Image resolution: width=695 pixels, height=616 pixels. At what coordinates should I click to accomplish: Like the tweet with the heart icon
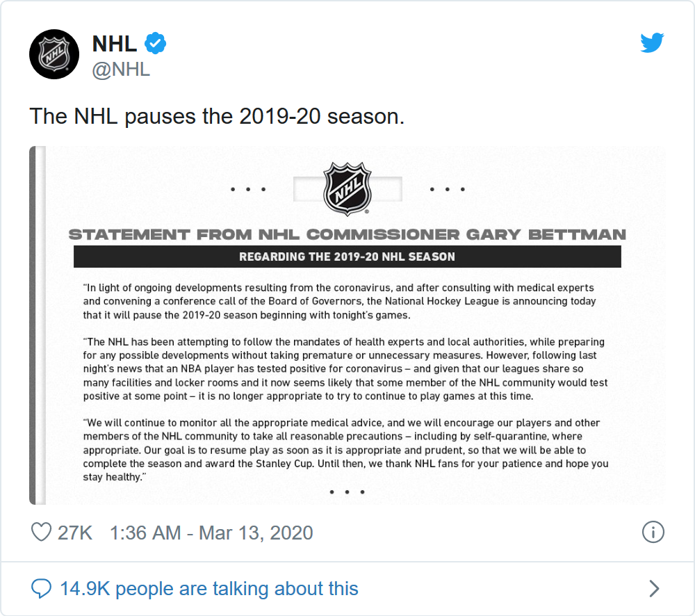point(42,533)
